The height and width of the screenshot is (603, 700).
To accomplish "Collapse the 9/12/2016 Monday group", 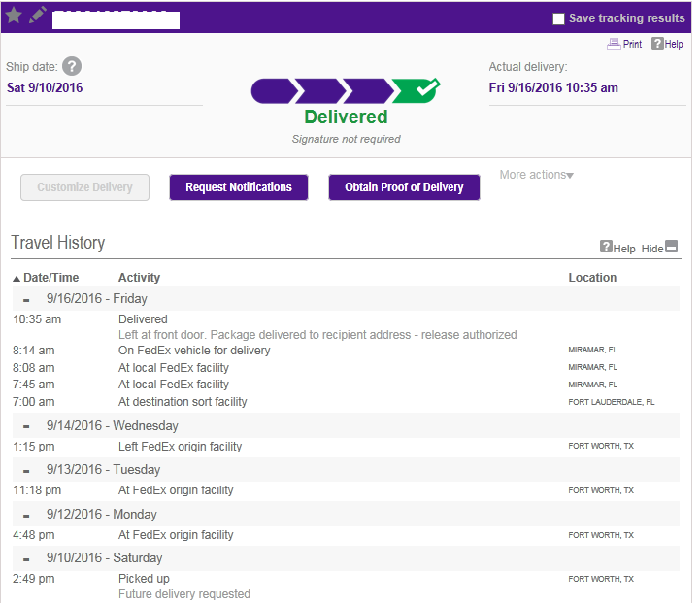I will point(26,516).
